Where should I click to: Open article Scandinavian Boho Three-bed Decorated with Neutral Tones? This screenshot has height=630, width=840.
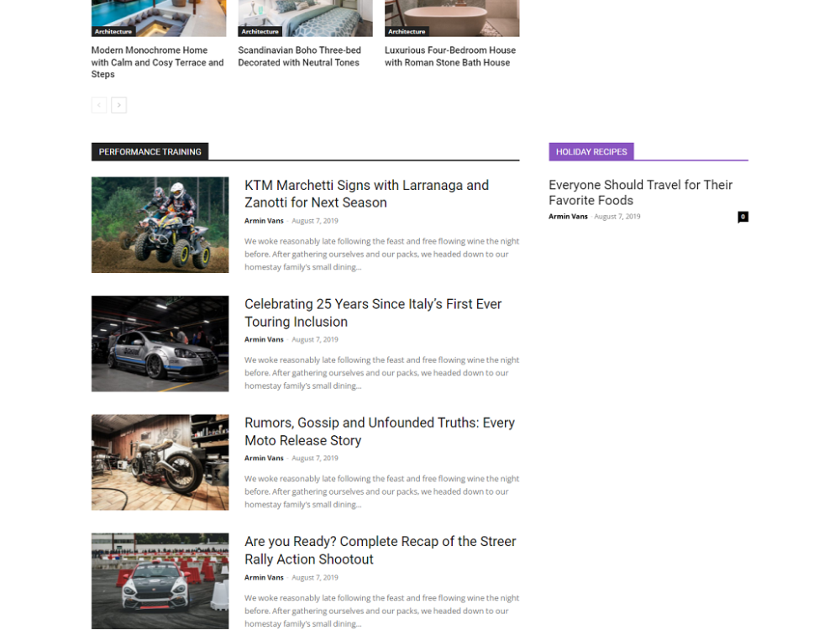pyautogui.click(x=300, y=56)
